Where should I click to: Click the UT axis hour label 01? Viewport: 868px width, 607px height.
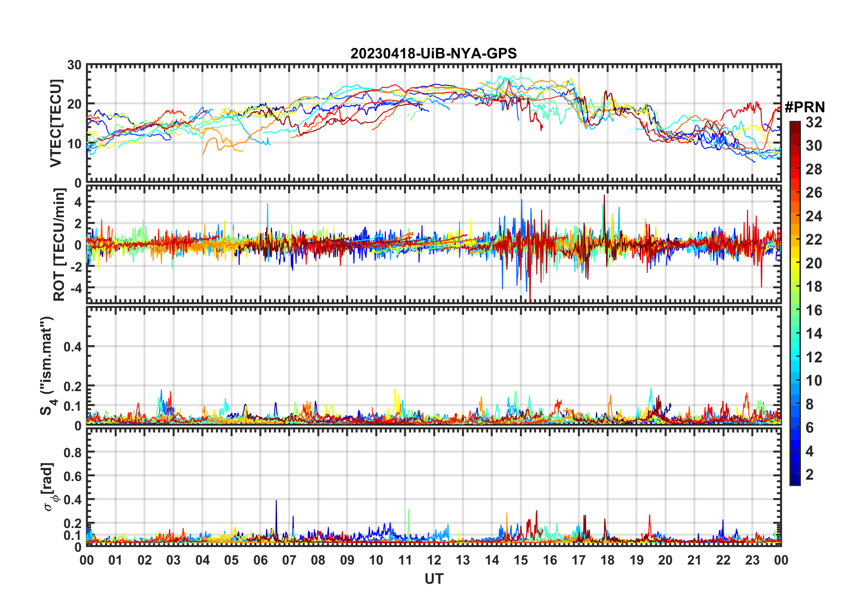click(x=115, y=560)
